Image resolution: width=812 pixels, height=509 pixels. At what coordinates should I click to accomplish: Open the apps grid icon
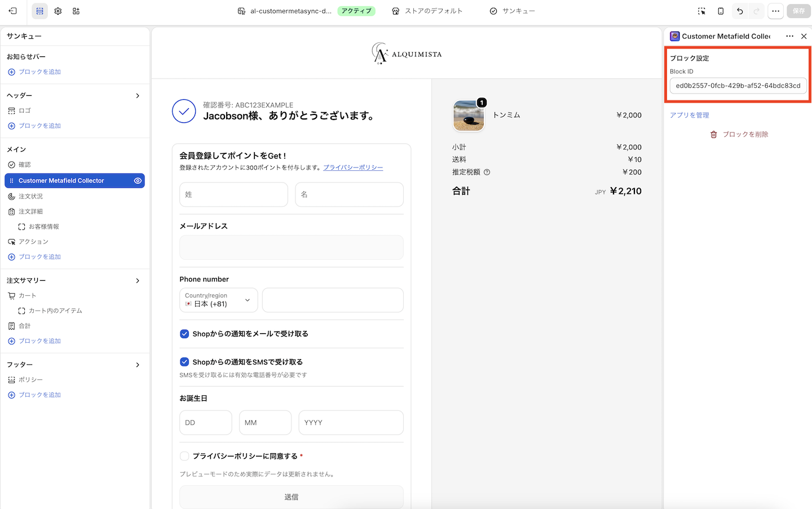pyautogui.click(x=76, y=11)
